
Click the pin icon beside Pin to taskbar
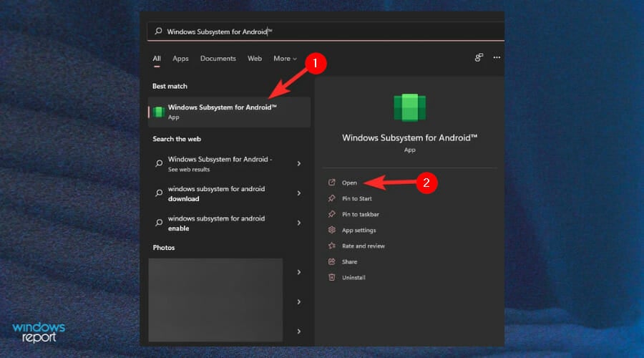(x=331, y=214)
